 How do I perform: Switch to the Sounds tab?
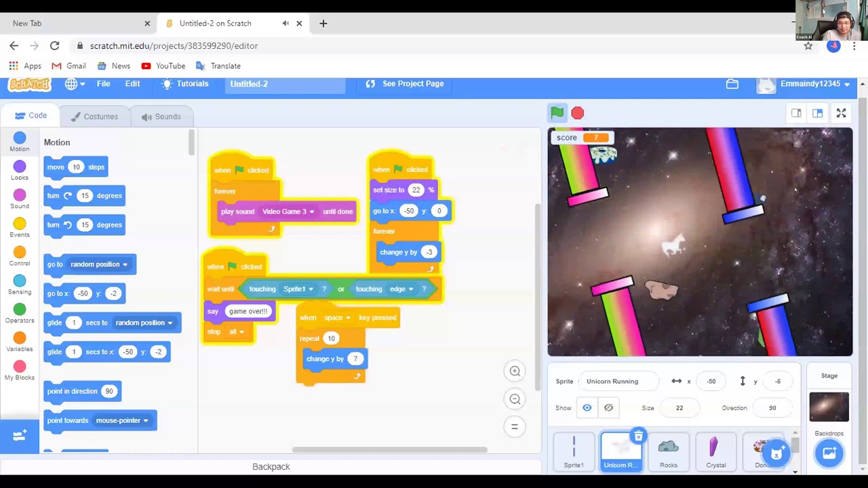click(161, 117)
